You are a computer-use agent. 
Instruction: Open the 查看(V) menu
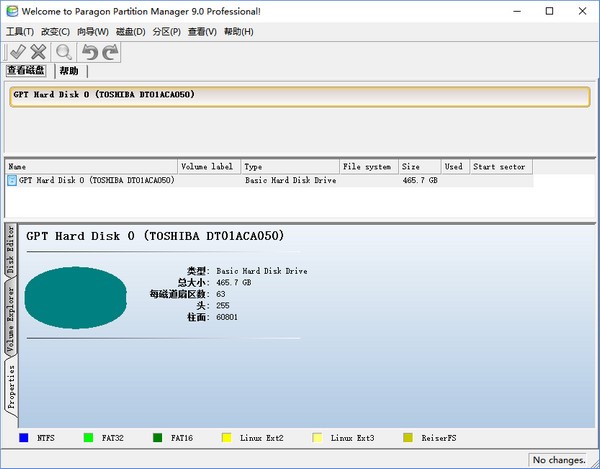point(202,32)
